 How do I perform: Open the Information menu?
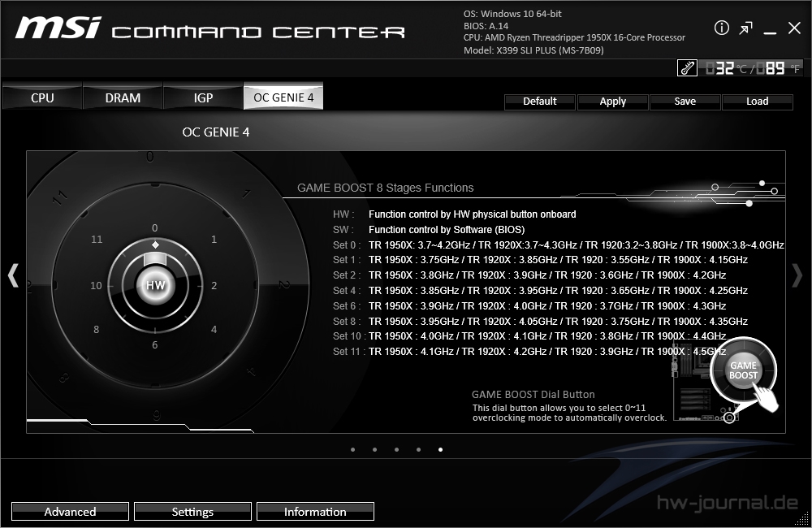pos(315,512)
